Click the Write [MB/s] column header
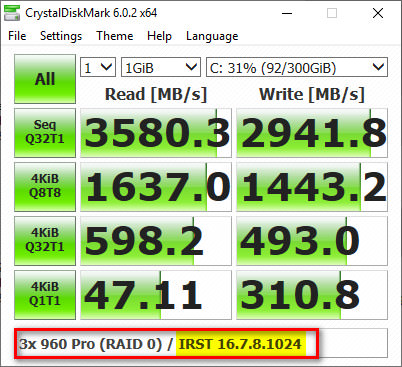Viewport: 402px width, 367px height. tap(312, 94)
